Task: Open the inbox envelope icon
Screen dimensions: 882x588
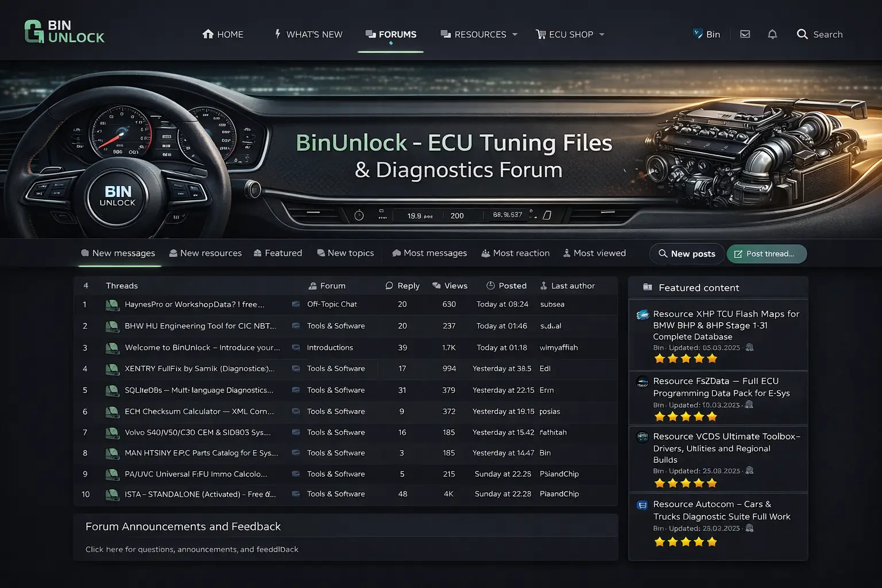Action: (745, 34)
